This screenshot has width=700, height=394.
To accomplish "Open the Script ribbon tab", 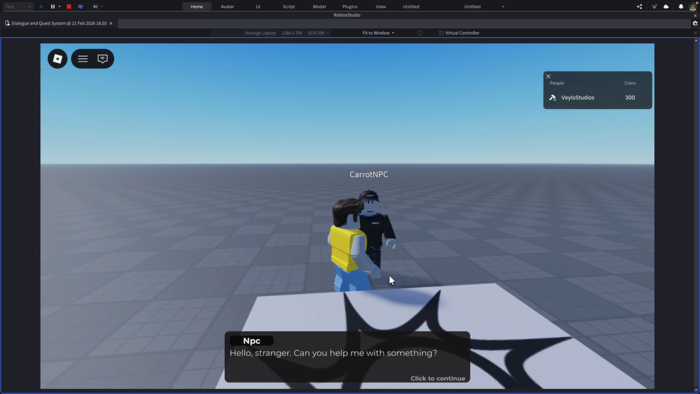I will [288, 7].
